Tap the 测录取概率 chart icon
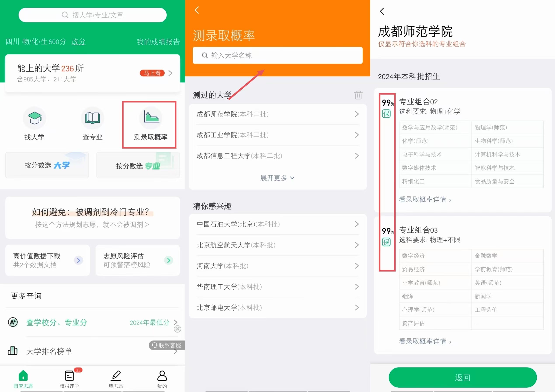This screenshot has width=555, height=392. click(151, 118)
